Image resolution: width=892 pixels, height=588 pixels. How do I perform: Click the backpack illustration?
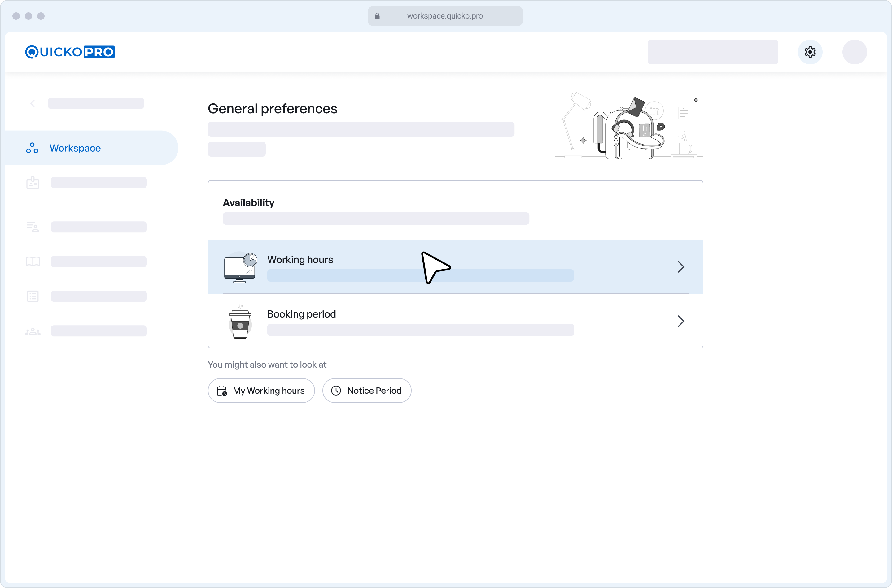(x=628, y=129)
